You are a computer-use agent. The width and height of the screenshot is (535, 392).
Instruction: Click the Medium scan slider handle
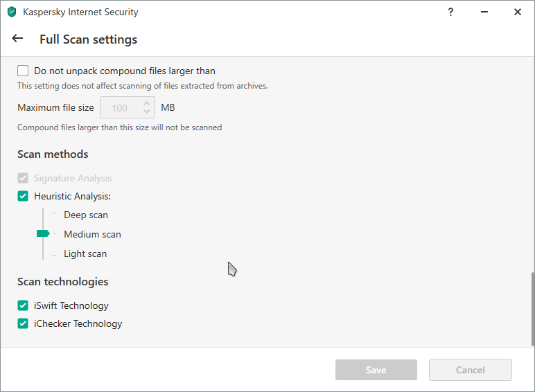coord(43,234)
